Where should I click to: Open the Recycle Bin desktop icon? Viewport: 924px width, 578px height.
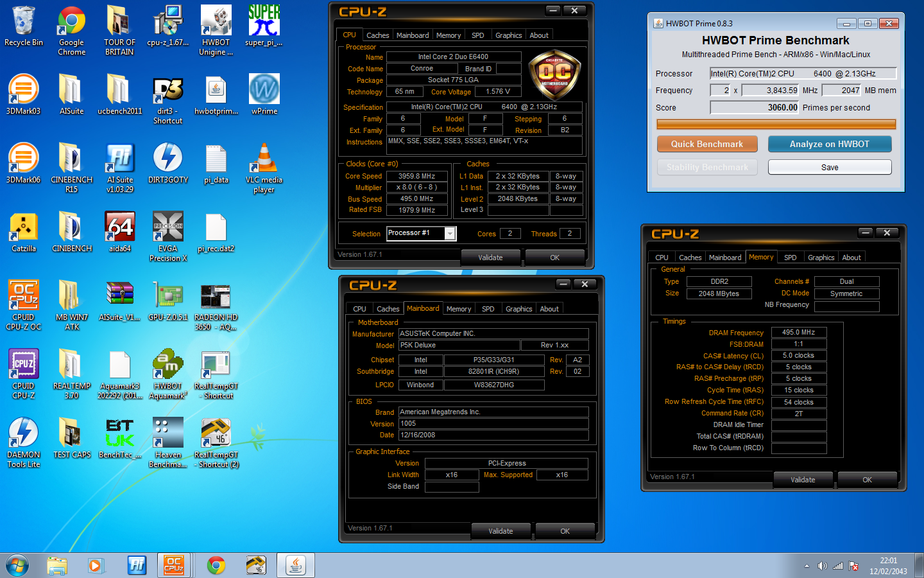tap(24, 27)
